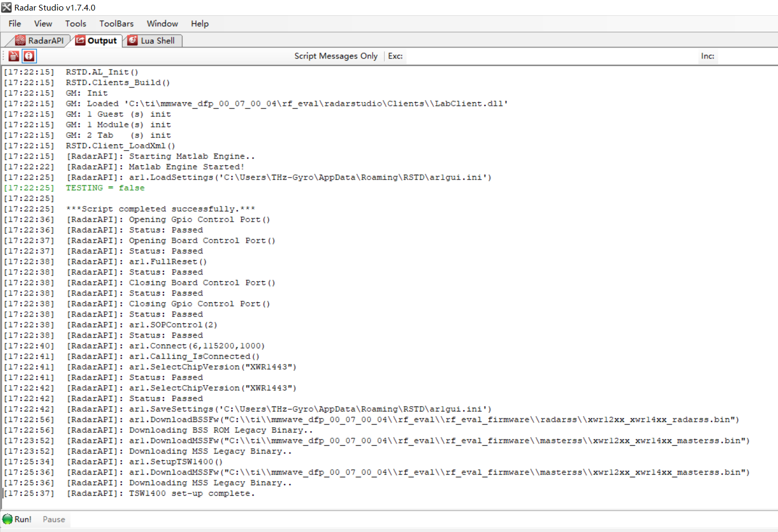Click 'Opening Board Control Port()' line
The height and width of the screenshot is (532, 778).
click(202, 241)
